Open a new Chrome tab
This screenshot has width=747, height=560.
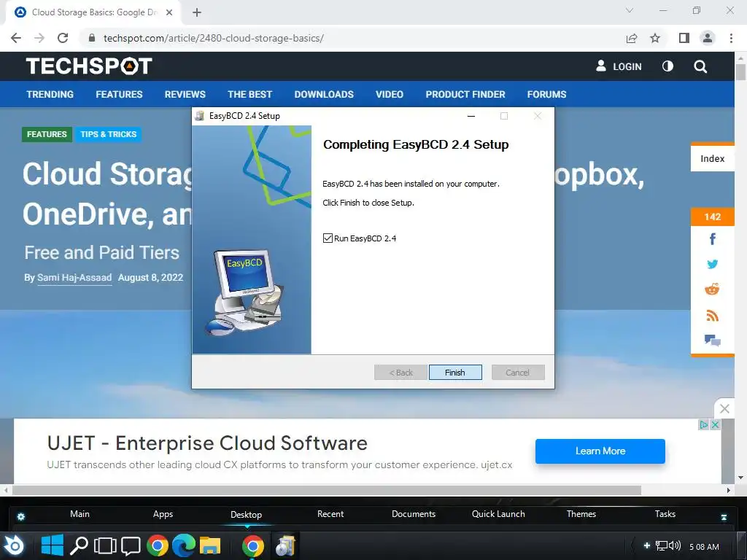pos(197,12)
